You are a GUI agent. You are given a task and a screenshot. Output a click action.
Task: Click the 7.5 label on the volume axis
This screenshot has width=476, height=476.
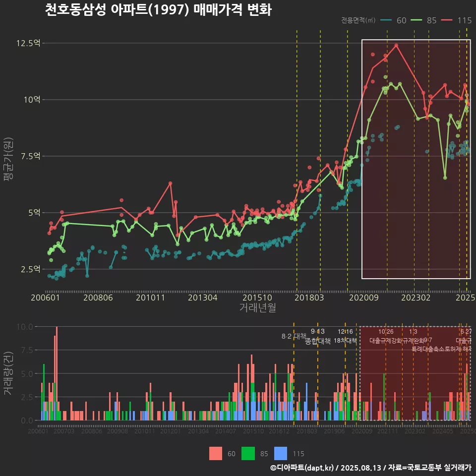click(x=27, y=350)
